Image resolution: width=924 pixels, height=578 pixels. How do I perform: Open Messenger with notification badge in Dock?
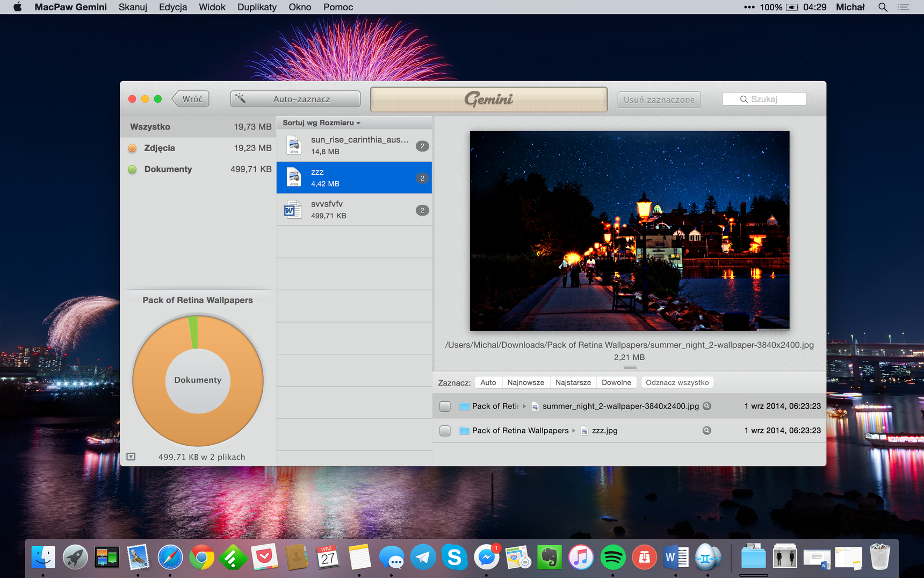pyautogui.click(x=487, y=558)
